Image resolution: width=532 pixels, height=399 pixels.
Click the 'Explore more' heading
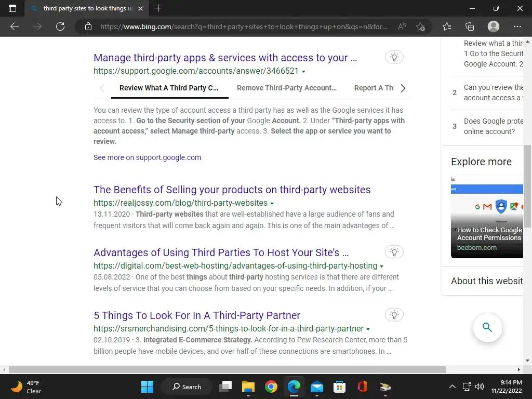[x=481, y=162]
